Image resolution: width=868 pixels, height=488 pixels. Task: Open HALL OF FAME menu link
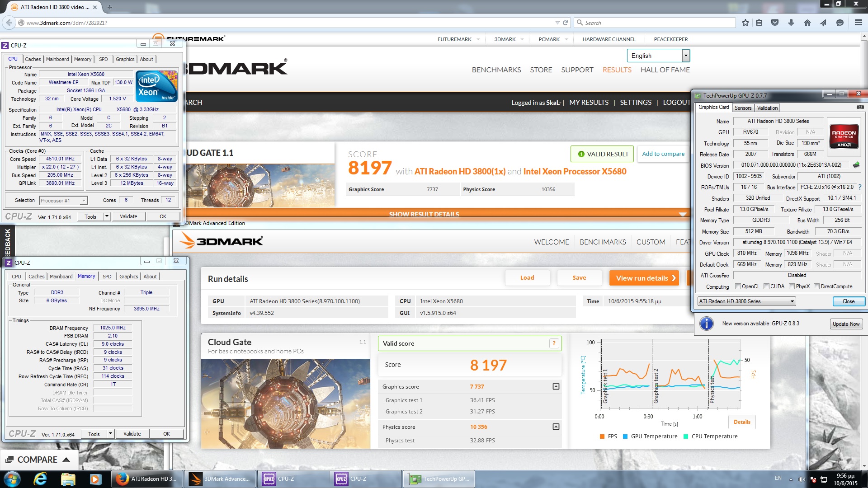[x=665, y=70]
